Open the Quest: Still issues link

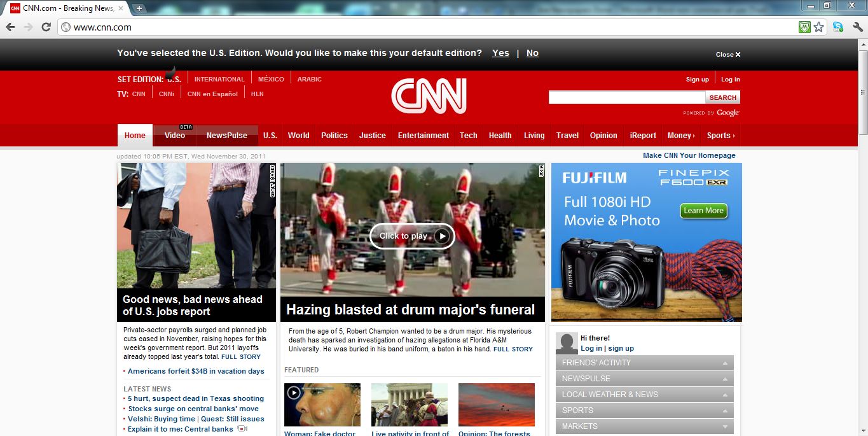[x=233, y=419]
